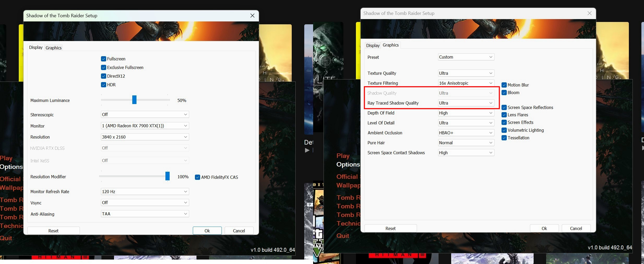Click Quit in the right launcher menu
644x264 pixels.
343,236
